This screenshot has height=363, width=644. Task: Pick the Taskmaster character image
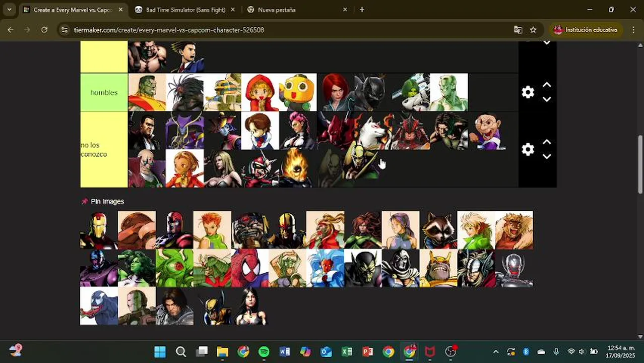[401, 268]
